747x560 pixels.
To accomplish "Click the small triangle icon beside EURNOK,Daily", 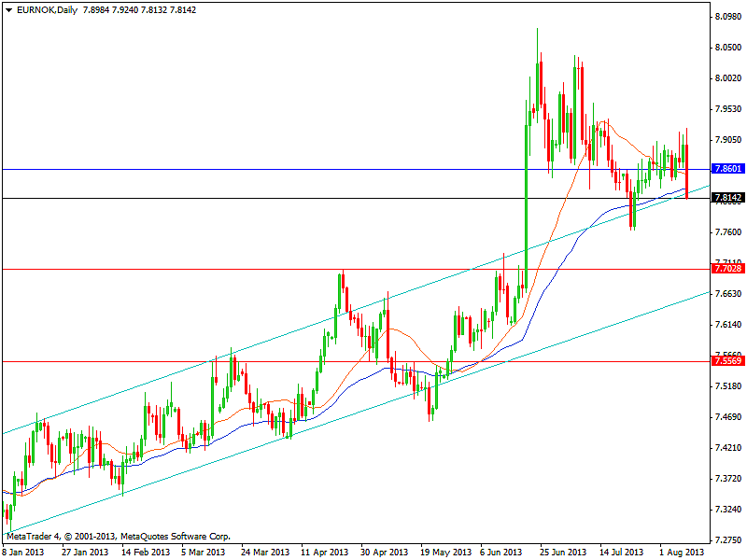I will (7, 7).
